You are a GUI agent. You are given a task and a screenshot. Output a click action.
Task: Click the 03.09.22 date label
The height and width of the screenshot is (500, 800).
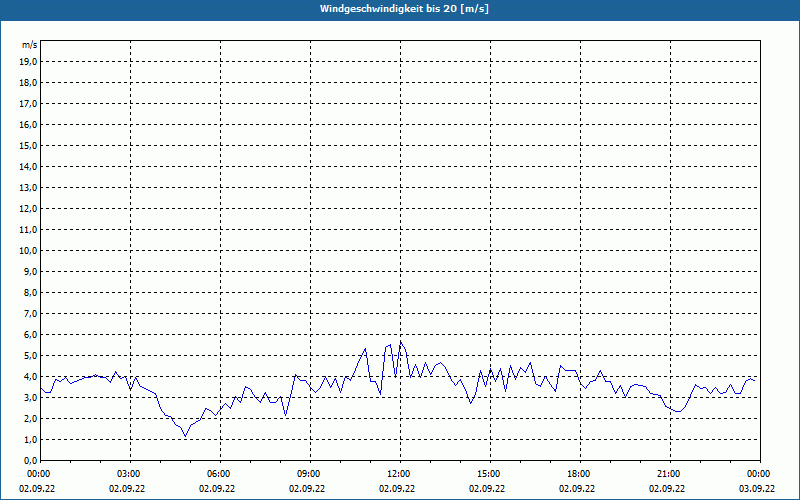point(757,489)
